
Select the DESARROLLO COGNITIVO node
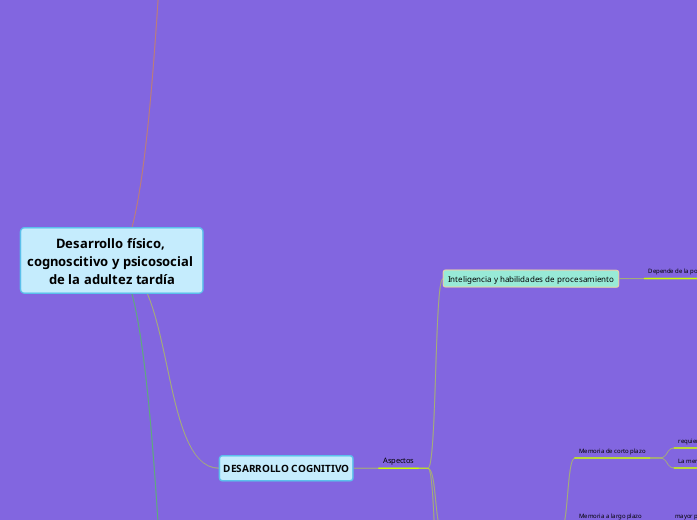[286, 468]
